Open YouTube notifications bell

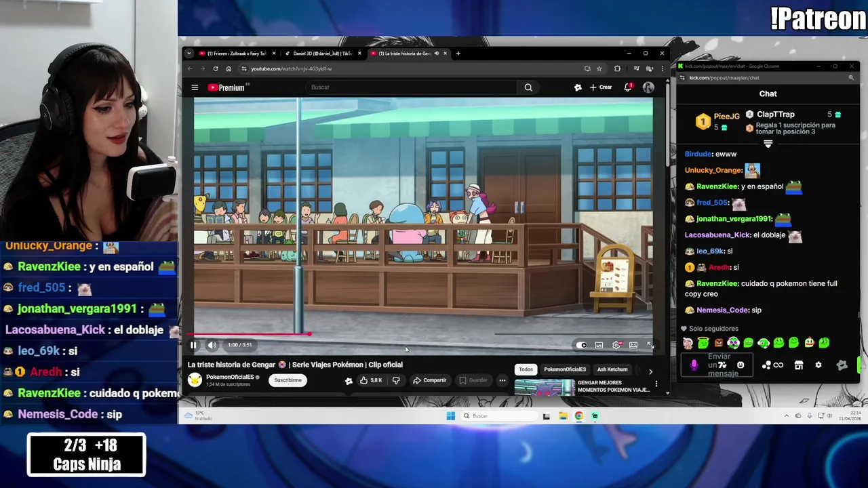[628, 87]
